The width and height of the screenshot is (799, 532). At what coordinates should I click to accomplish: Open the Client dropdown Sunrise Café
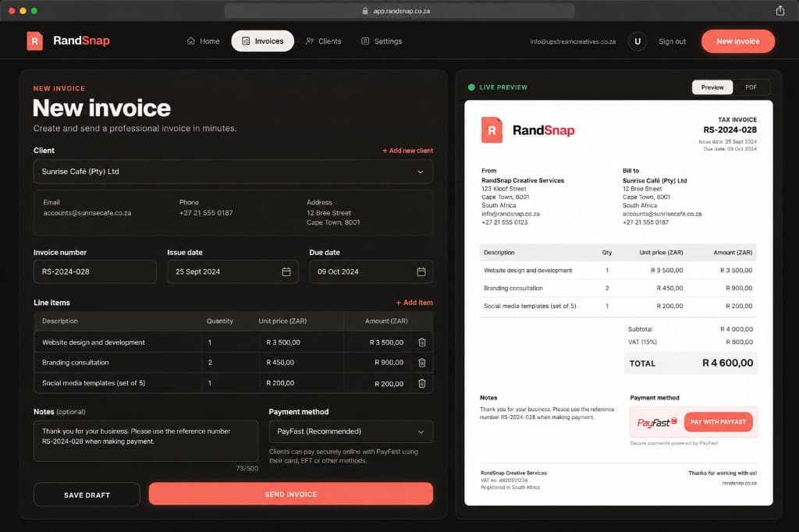233,172
